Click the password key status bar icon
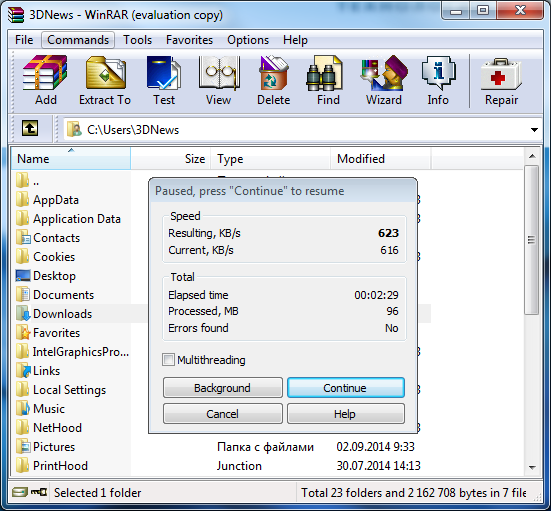Viewport: 551px width, 511px height. [38, 492]
